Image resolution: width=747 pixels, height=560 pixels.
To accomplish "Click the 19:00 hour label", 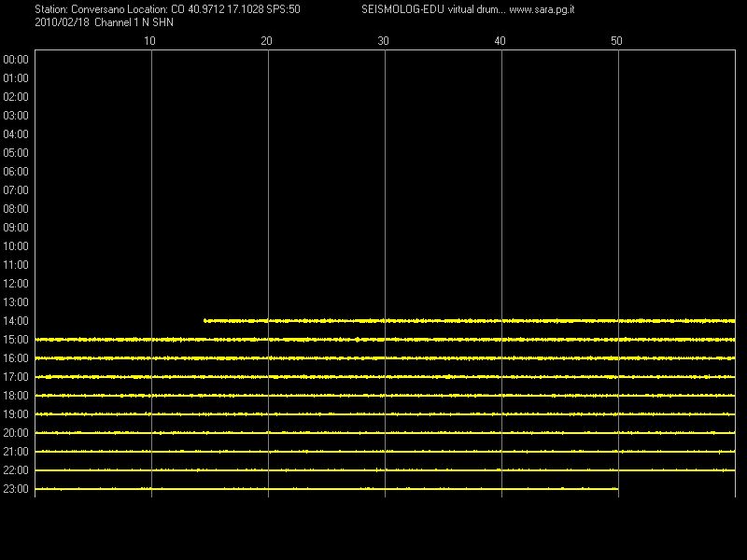I will point(16,414).
